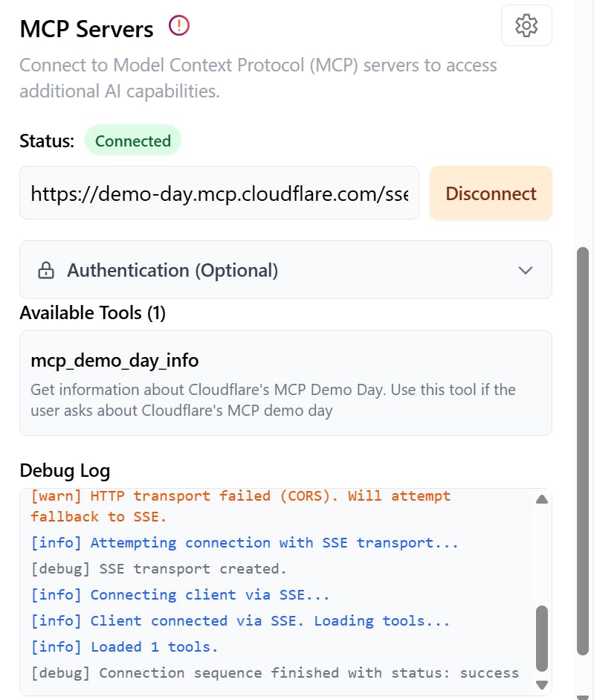Click the connection sequence finished log line
Viewport: 594px width, 700px height.
point(274,672)
